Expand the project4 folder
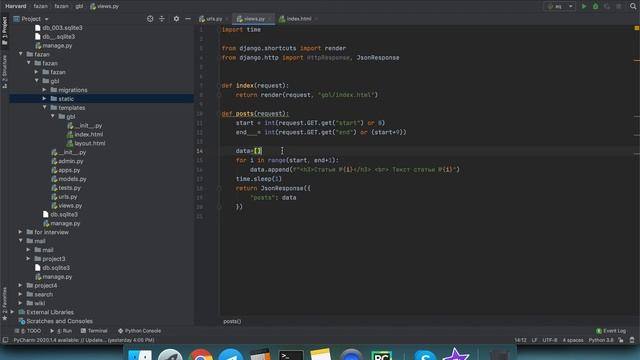Viewport: 640px width, 360px height. [20, 285]
